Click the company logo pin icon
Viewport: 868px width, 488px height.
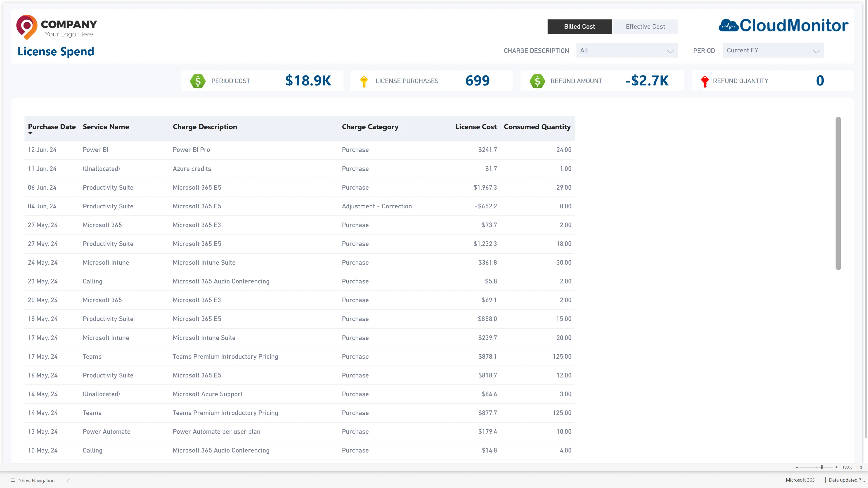tap(27, 27)
